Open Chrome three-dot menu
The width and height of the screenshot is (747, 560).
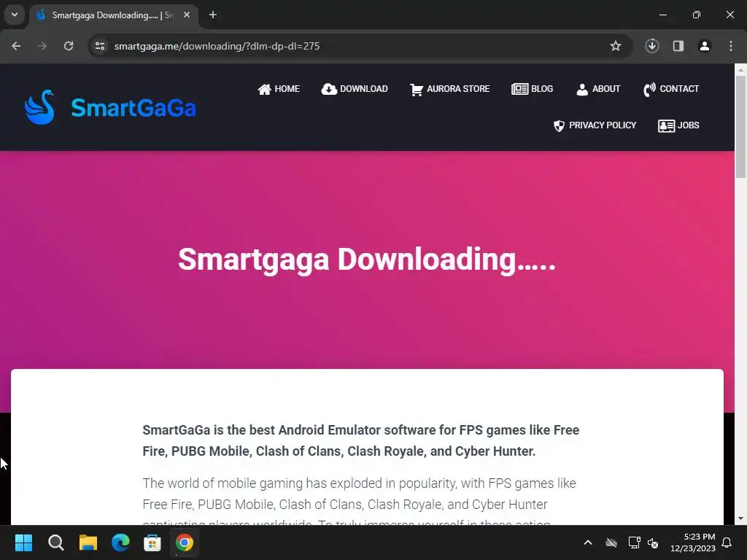[731, 46]
